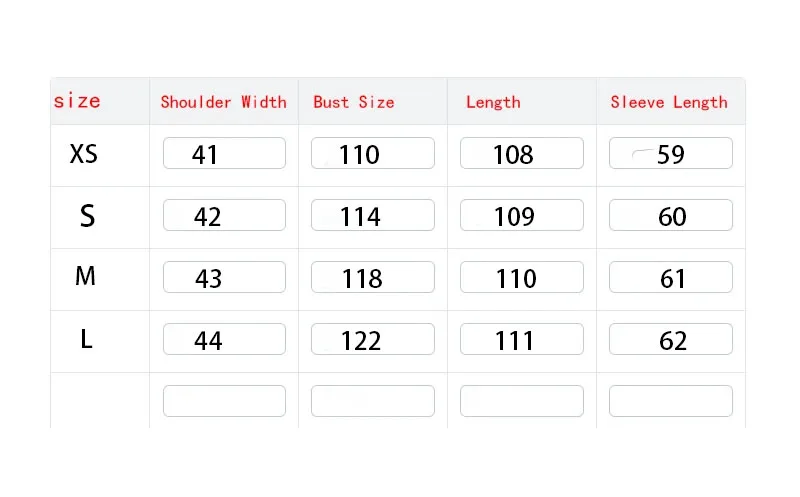Select the L Shoulder Width field showing 44
Screen dimensions: 800x497
point(224,339)
